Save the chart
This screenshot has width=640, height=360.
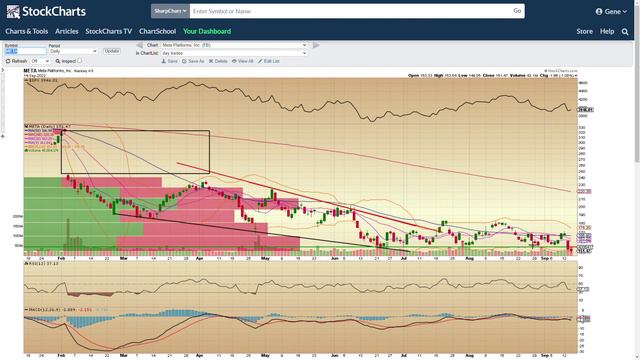point(169,61)
